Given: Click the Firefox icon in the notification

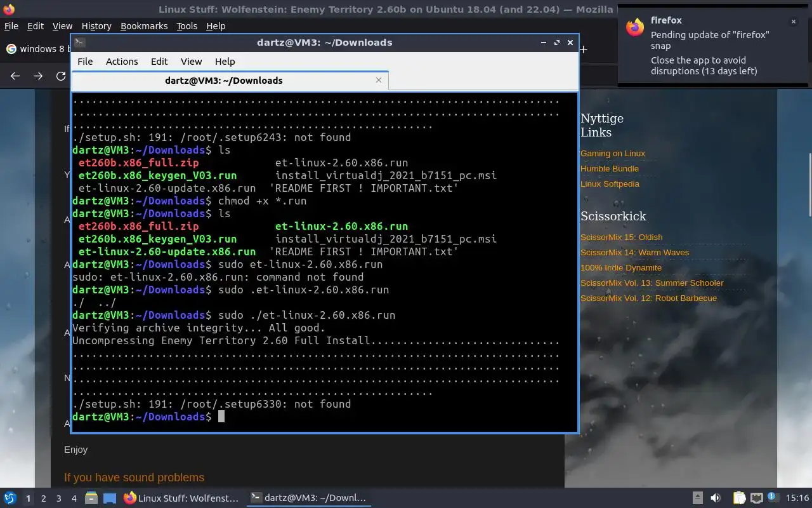Looking at the screenshot, I should (x=635, y=27).
